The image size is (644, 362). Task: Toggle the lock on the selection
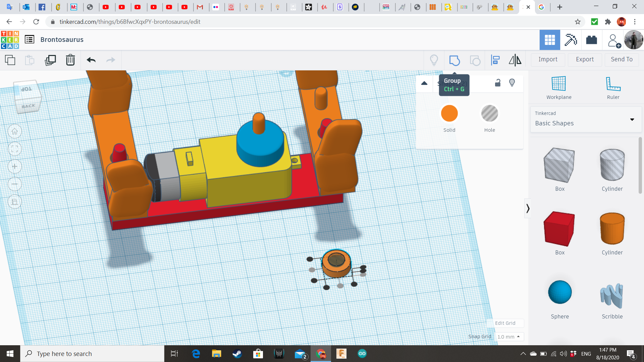497,83
